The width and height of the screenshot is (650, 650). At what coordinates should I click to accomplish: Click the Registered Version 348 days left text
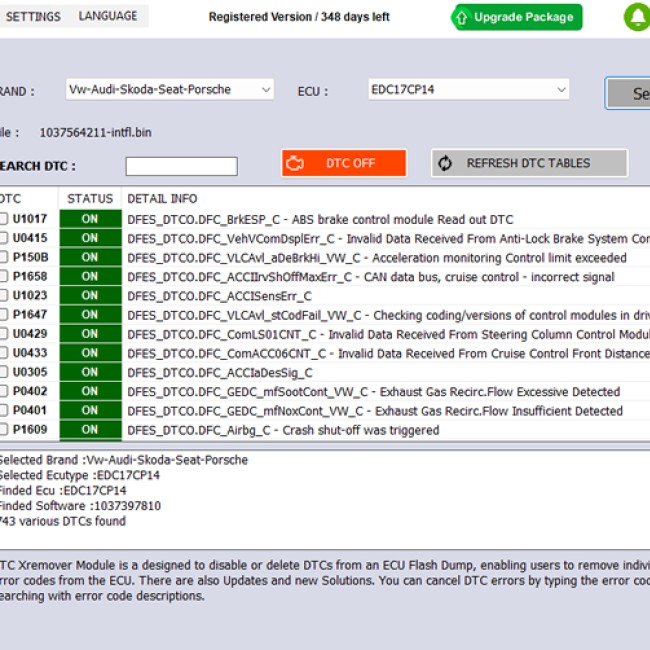tap(299, 17)
